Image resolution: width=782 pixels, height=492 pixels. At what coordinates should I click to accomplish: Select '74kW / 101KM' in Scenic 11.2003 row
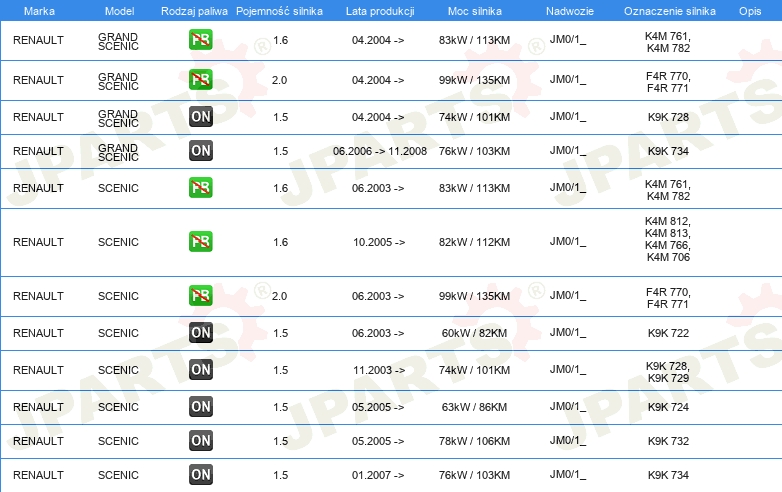(474, 370)
